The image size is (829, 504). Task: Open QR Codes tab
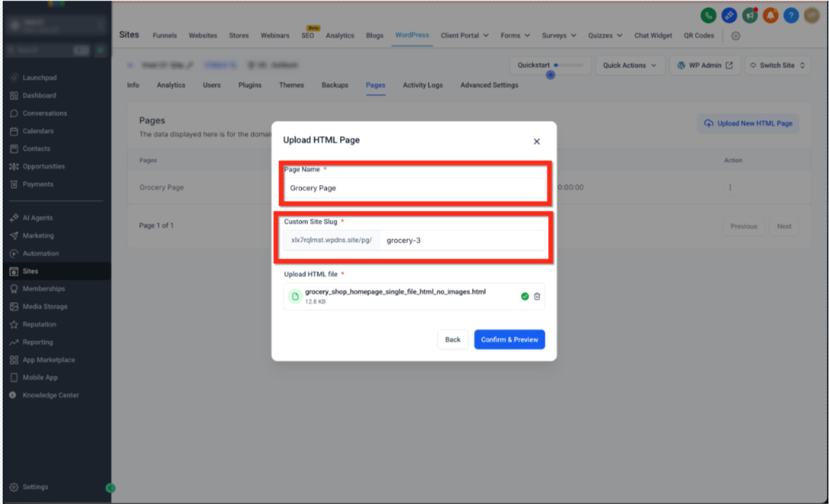699,35
